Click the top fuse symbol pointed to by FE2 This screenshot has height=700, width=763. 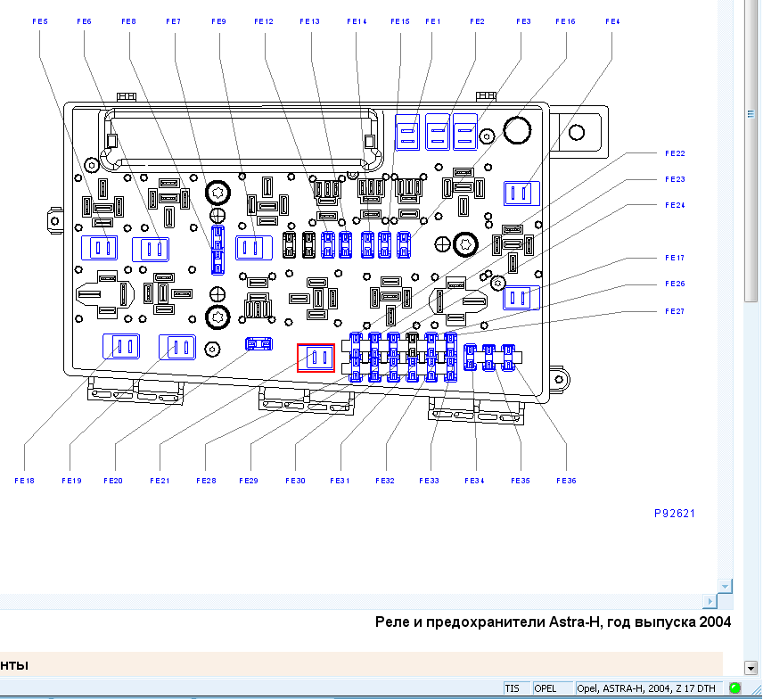438,132
